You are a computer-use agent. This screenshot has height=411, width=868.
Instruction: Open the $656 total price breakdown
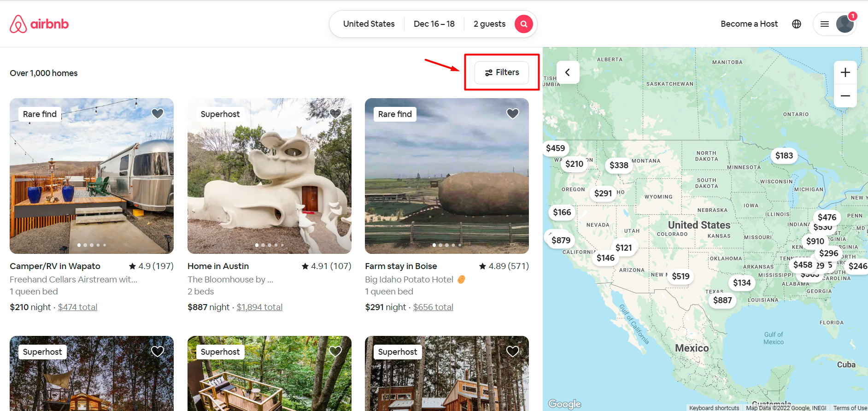pyautogui.click(x=433, y=307)
